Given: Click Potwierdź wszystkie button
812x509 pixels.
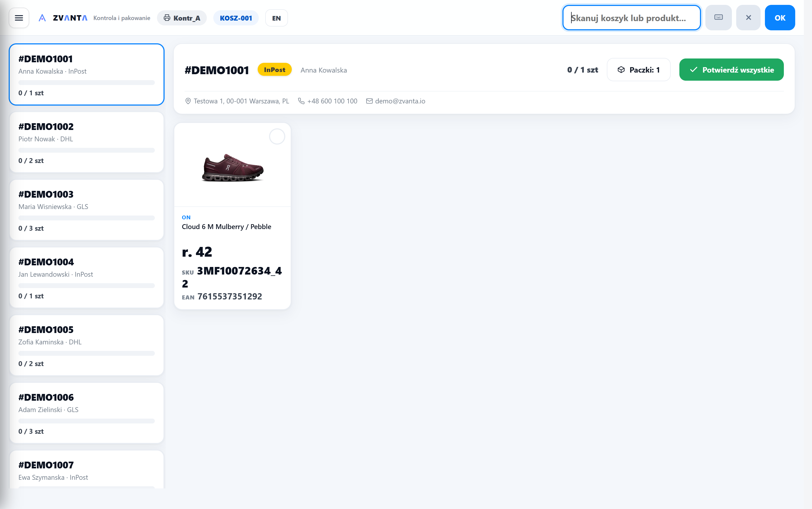Looking at the screenshot, I should (731, 70).
